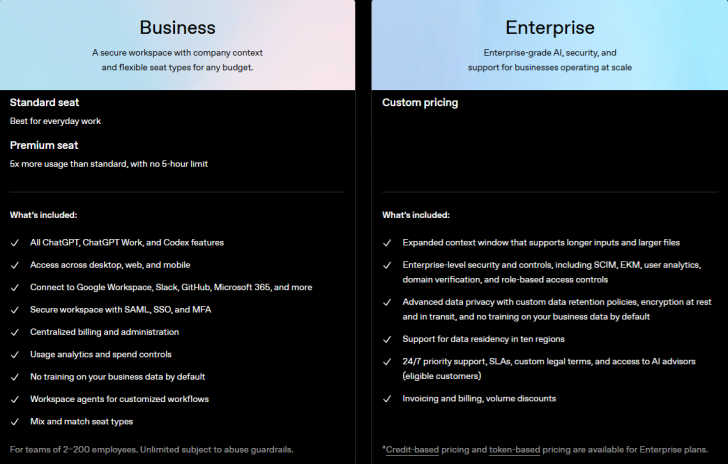This screenshot has width=728, height=464.
Task: Click checkmark next to Invoicing and billing
Action: [387, 399]
